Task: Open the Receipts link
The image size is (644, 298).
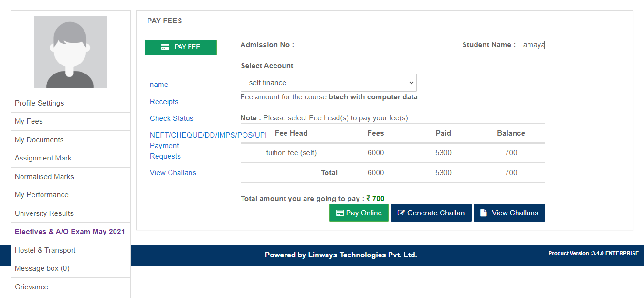Action: click(164, 101)
